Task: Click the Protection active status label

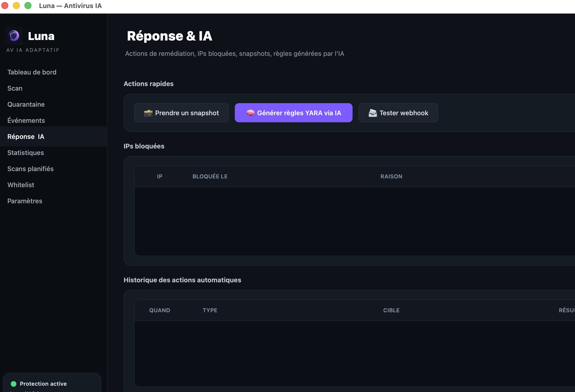Action: pos(43,384)
